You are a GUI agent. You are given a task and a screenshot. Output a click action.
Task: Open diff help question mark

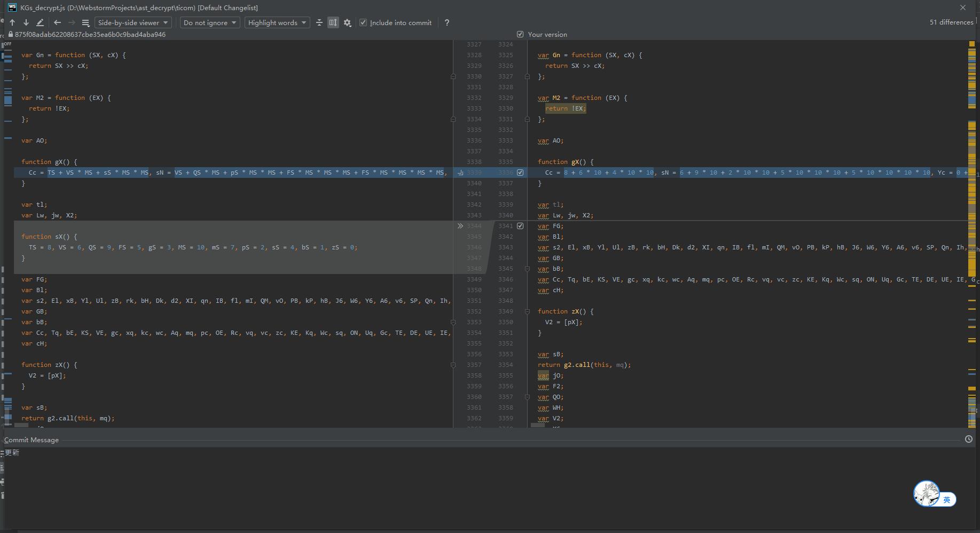[447, 22]
